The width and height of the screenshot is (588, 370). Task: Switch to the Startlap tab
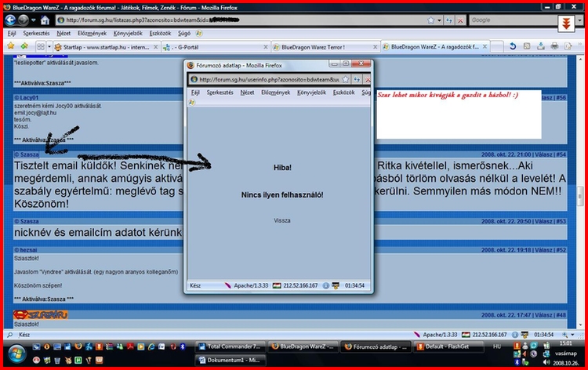click(102, 47)
